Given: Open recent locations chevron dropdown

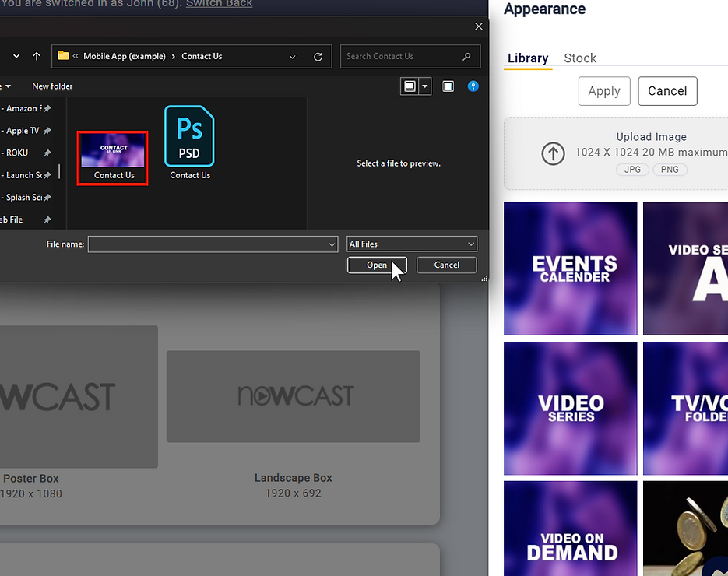Looking at the screenshot, I should (x=16, y=56).
